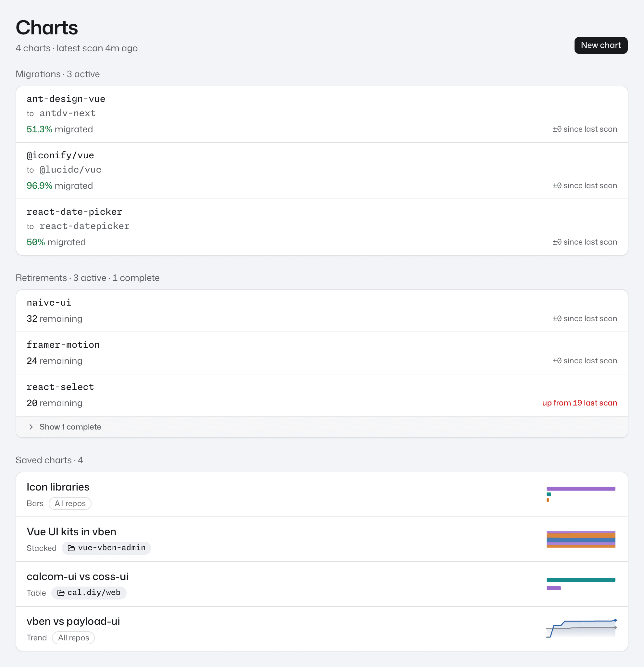Viewport: 644px width, 667px height.
Task: Click the cal.diy/web folder icon
Action: pos(61,593)
